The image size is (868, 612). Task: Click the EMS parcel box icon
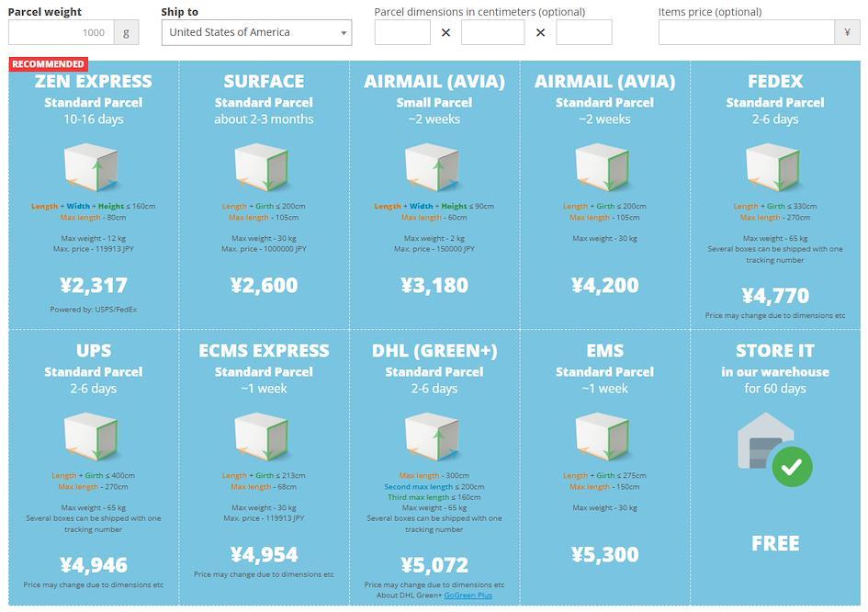click(604, 437)
